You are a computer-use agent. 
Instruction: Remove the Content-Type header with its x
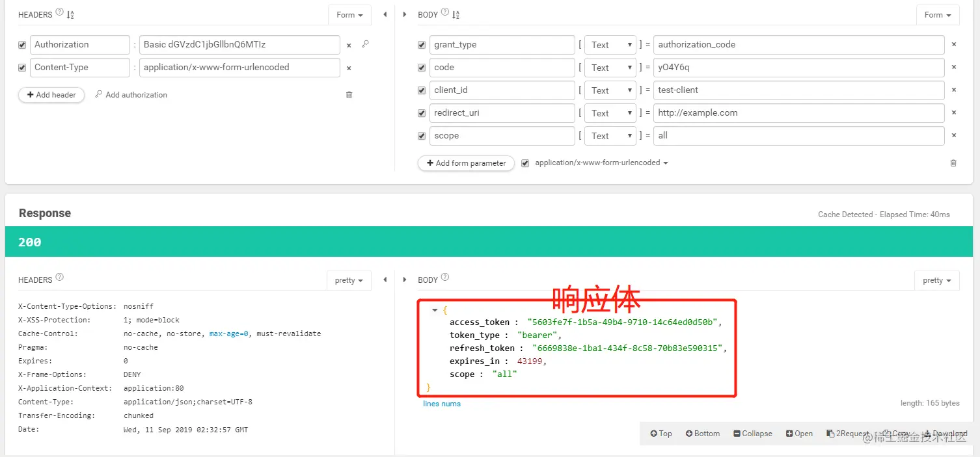pos(349,68)
